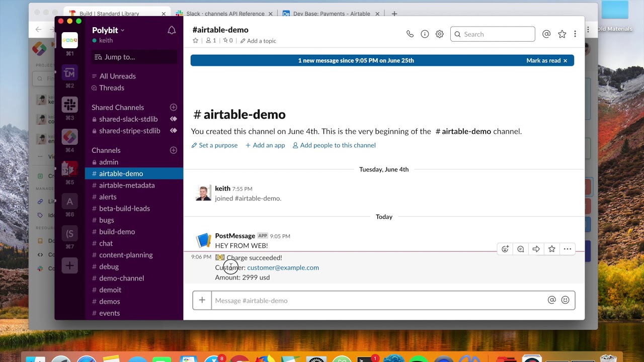This screenshot has height=362, width=644.
Task: Switch to Dev Base: Payments Airtable tab
Action: (x=331, y=14)
